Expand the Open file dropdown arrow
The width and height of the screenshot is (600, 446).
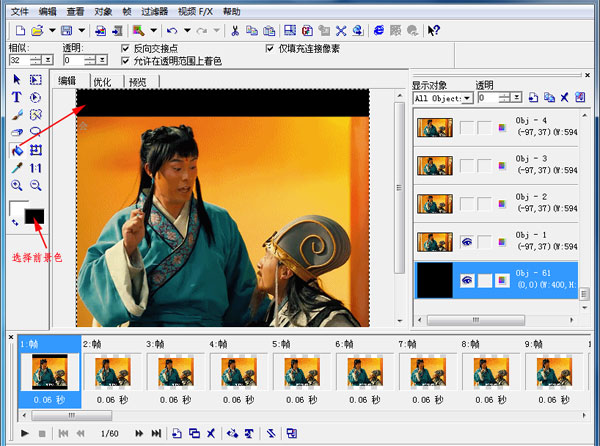(52, 31)
